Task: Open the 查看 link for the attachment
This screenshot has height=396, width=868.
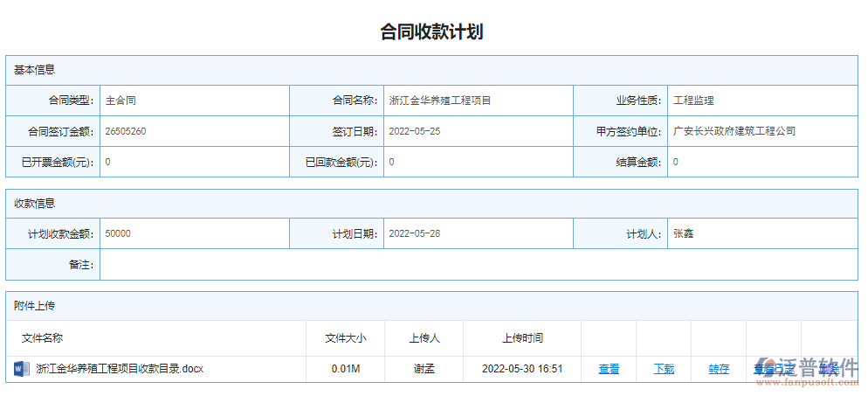Action: [x=609, y=369]
